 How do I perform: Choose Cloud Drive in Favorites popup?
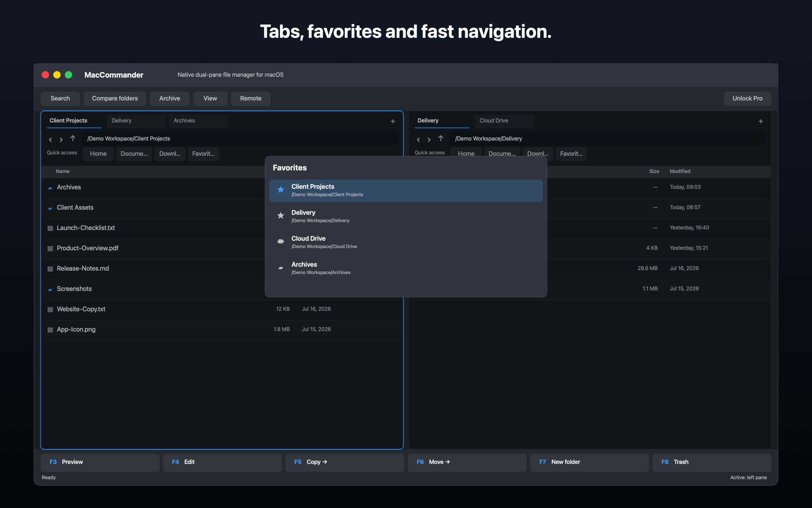(406, 242)
